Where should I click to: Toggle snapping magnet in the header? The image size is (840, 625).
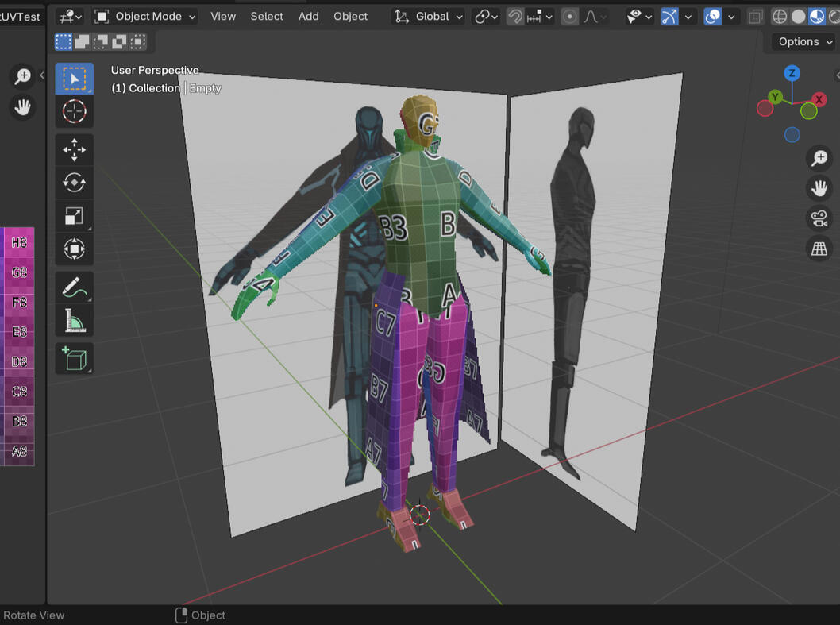[516, 17]
